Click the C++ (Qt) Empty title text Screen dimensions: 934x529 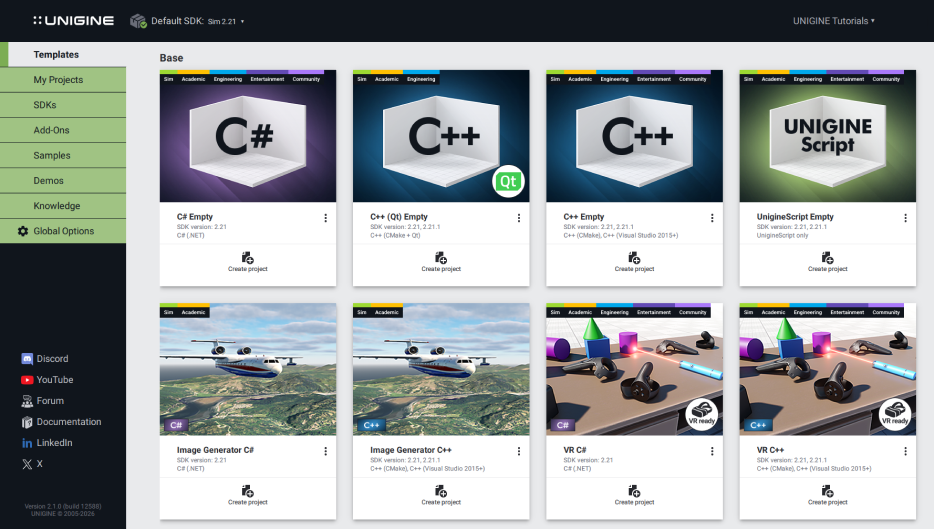coord(398,217)
